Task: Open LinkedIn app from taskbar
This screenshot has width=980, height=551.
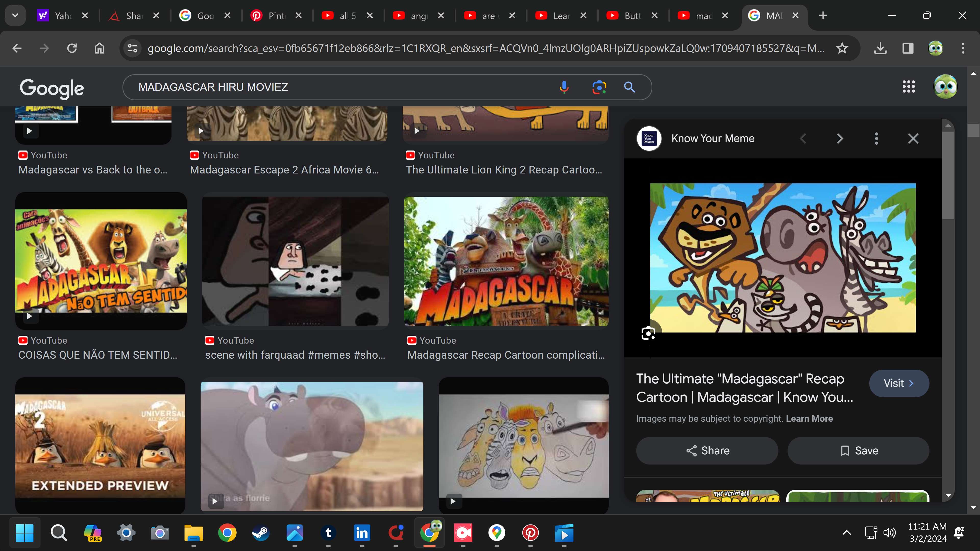Action: (x=361, y=533)
